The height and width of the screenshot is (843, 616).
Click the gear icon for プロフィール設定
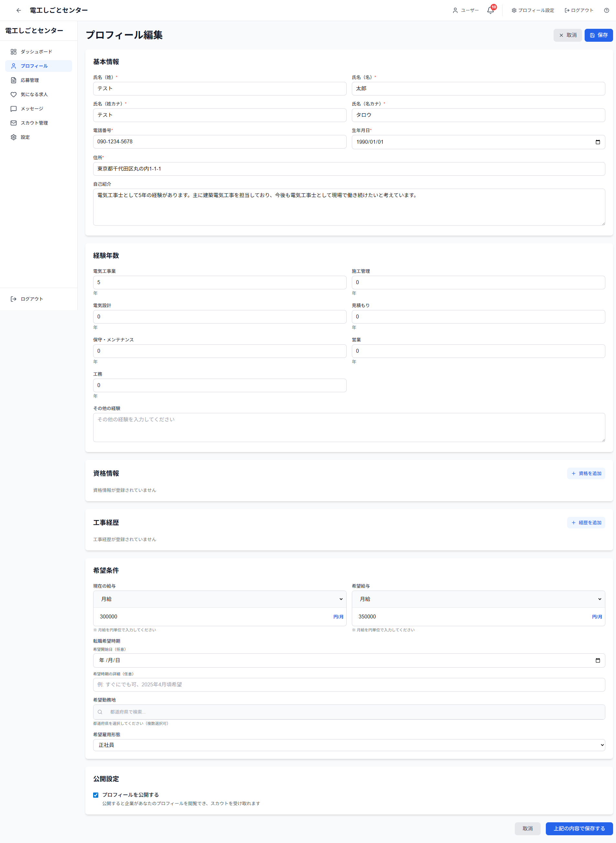514,10
